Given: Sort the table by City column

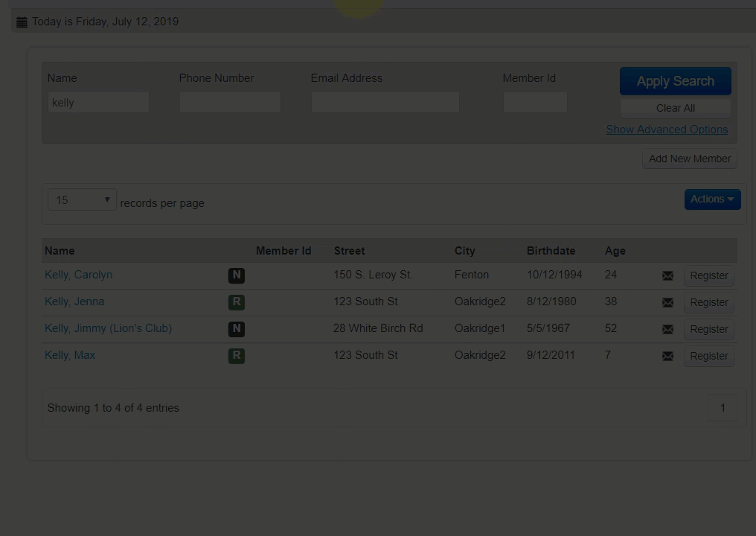Looking at the screenshot, I should point(464,251).
